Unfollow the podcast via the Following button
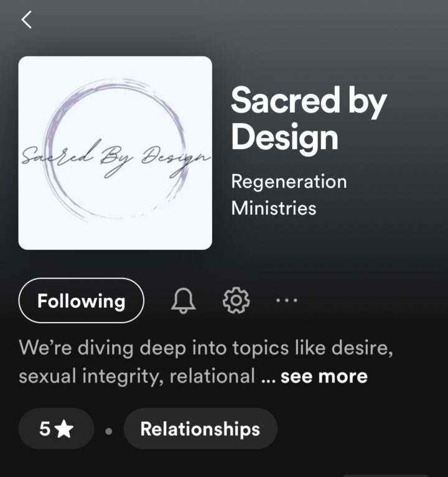 click(81, 301)
